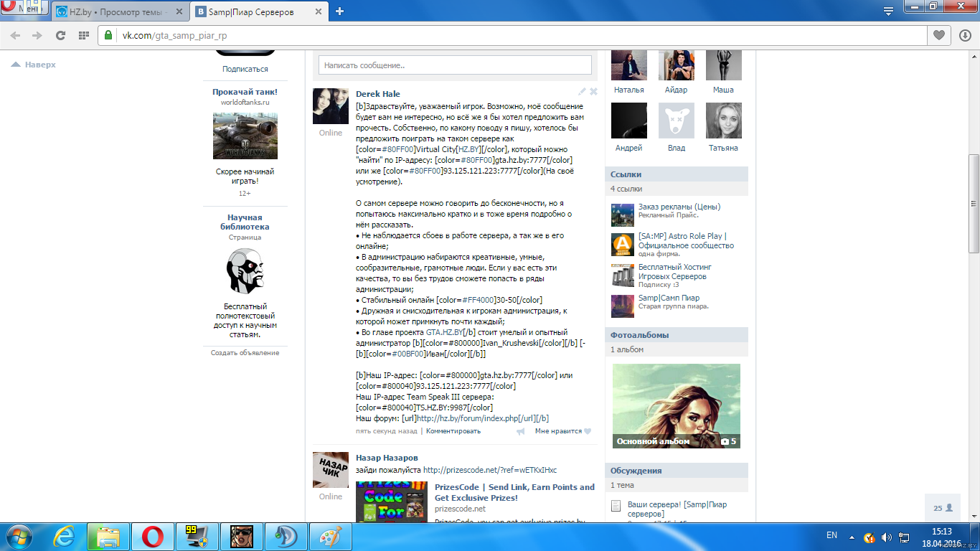Image resolution: width=980 pixels, height=551 pixels.
Task: Click Назар Назаров's avatar image
Action: point(331,470)
